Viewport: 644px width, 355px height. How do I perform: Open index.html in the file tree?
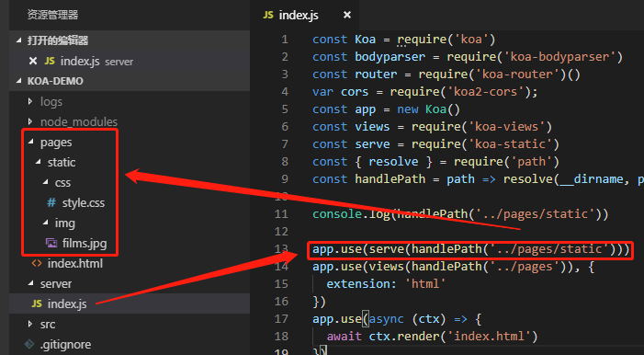[75, 263]
